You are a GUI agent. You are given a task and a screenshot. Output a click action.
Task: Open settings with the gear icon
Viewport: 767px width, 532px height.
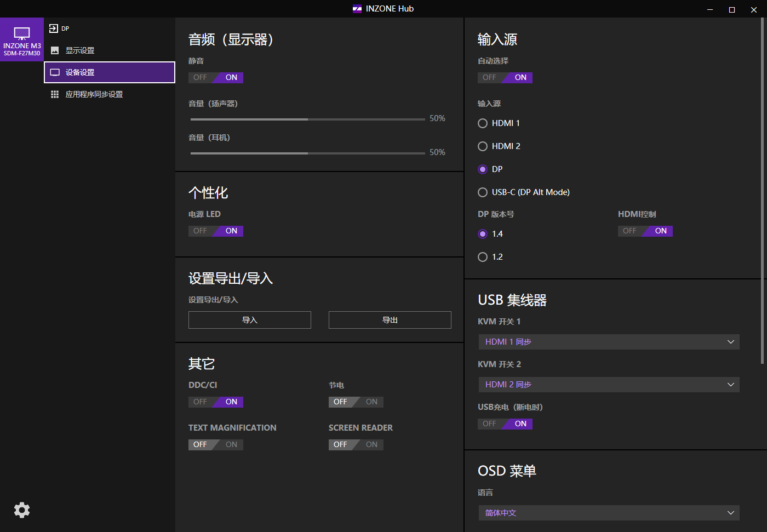[22, 510]
